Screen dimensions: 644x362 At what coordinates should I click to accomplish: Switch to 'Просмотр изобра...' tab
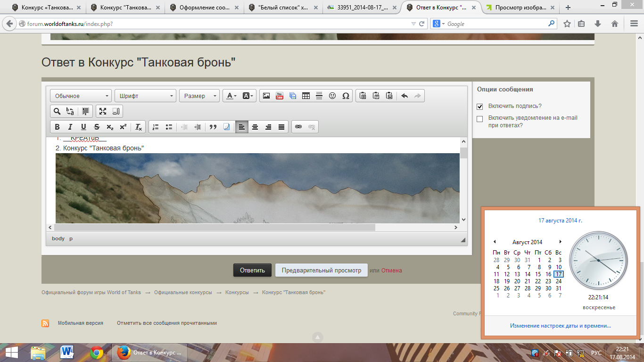520,8
